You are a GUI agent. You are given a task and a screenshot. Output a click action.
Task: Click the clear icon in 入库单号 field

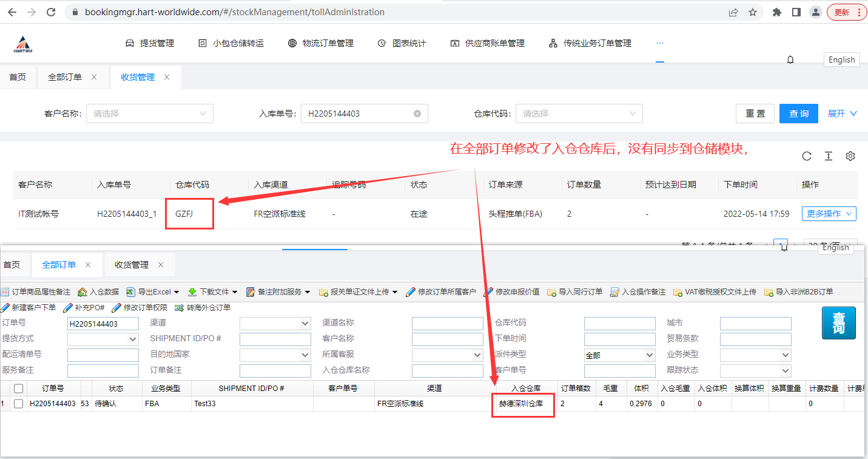(417, 114)
